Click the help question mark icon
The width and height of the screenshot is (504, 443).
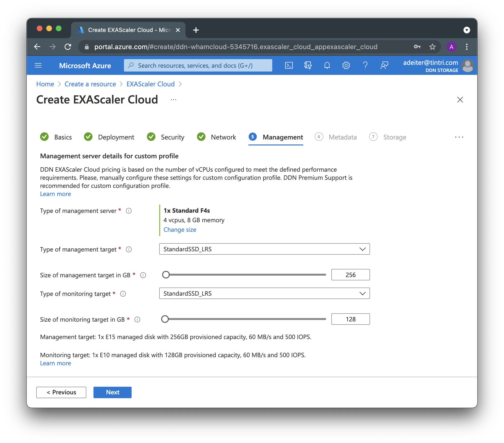click(x=365, y=65)
